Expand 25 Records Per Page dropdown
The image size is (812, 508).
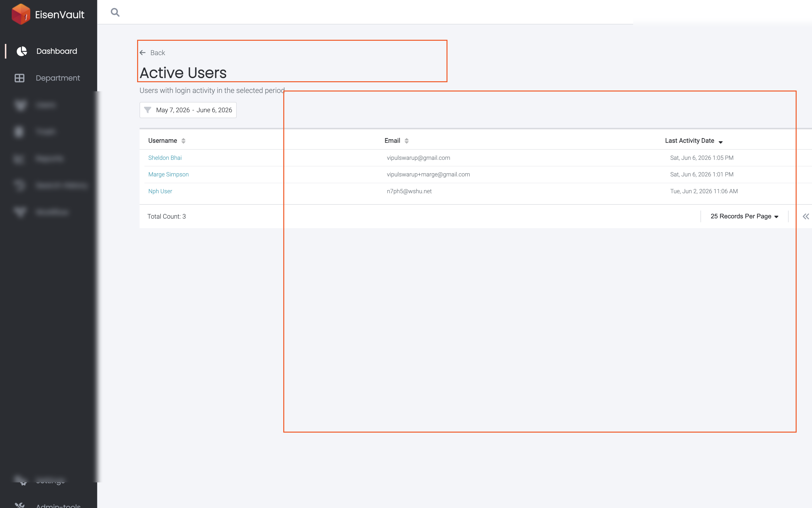[x=744, y=216]
